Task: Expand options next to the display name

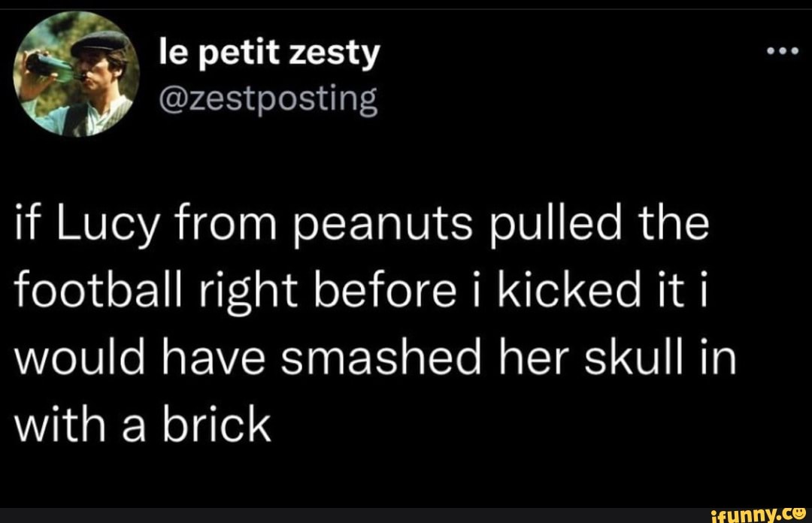Action: [783, 51]
